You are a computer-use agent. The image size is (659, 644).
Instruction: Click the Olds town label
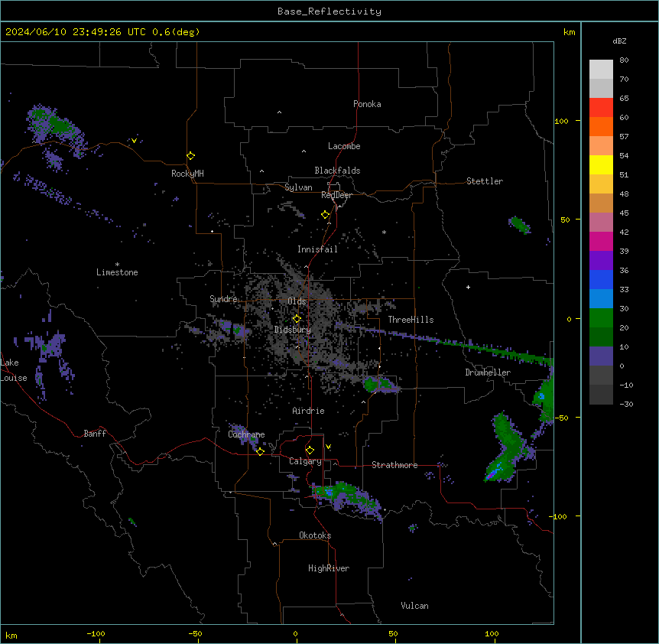pyautogui.click(x=297, y=301)
